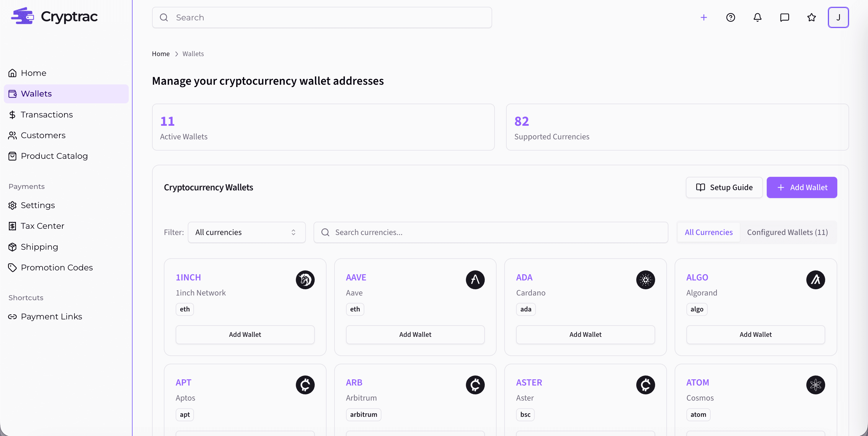Click the Cryptrac logo
868x436 pixels.
[x=54, y=16]
